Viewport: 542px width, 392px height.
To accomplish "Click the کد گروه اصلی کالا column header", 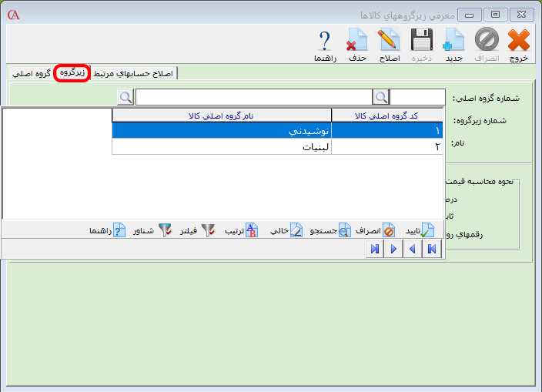I will pos(386,116).
